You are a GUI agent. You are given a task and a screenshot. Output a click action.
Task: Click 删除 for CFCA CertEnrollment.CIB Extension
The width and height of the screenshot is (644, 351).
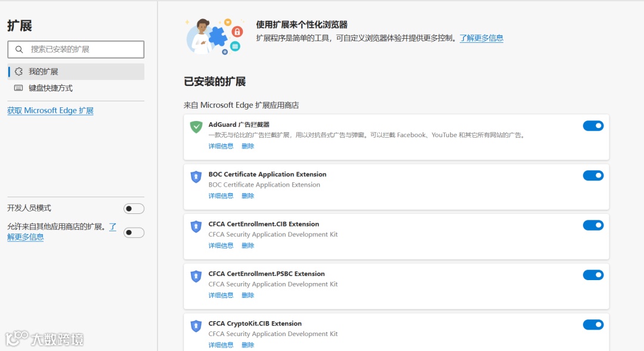[247, 246]
